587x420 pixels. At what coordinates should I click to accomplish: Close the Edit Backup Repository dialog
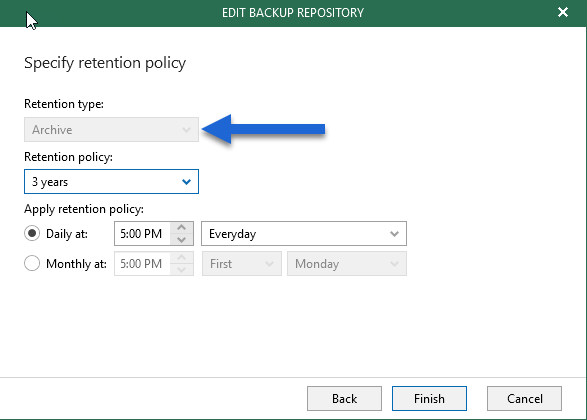click(x=563, y=12)
